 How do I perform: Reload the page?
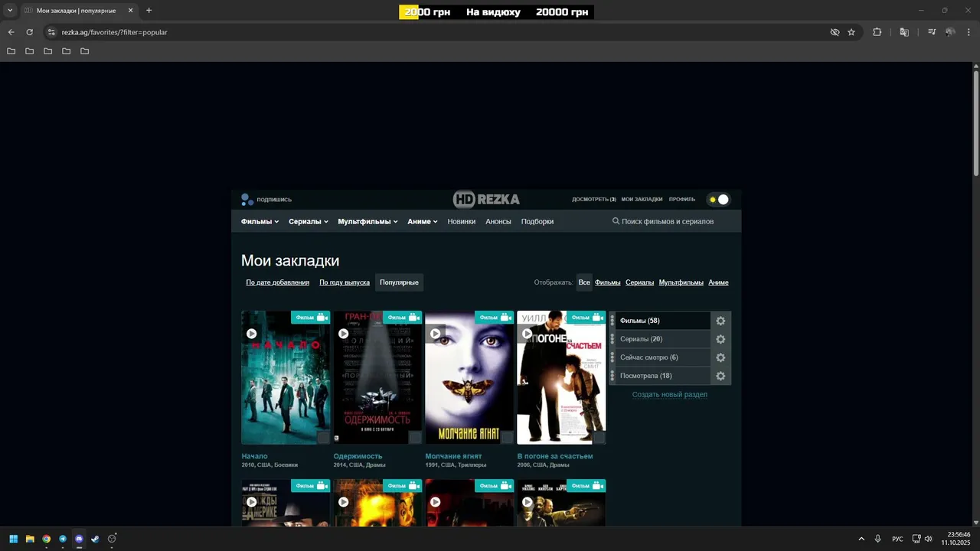(30, 32)
